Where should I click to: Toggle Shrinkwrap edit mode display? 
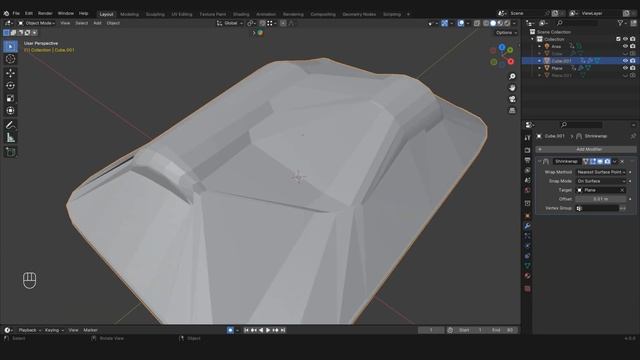coord(593,162)
